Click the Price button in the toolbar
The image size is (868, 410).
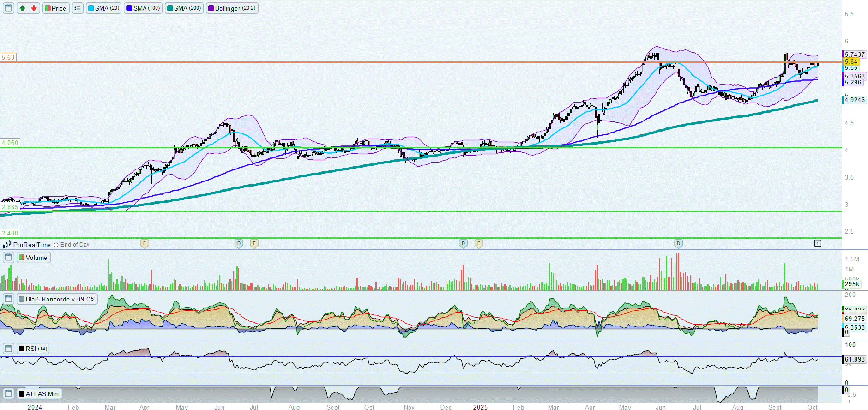(56, 8)
